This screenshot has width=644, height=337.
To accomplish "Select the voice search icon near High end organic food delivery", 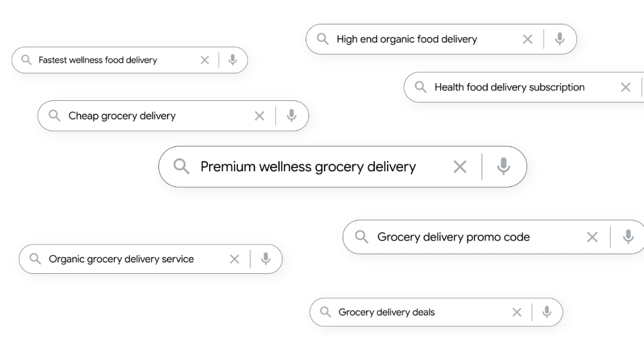I will pos(560,39).
